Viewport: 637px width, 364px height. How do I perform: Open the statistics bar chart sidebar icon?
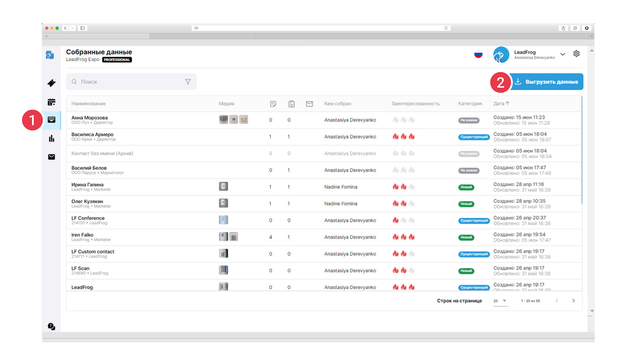52,138
